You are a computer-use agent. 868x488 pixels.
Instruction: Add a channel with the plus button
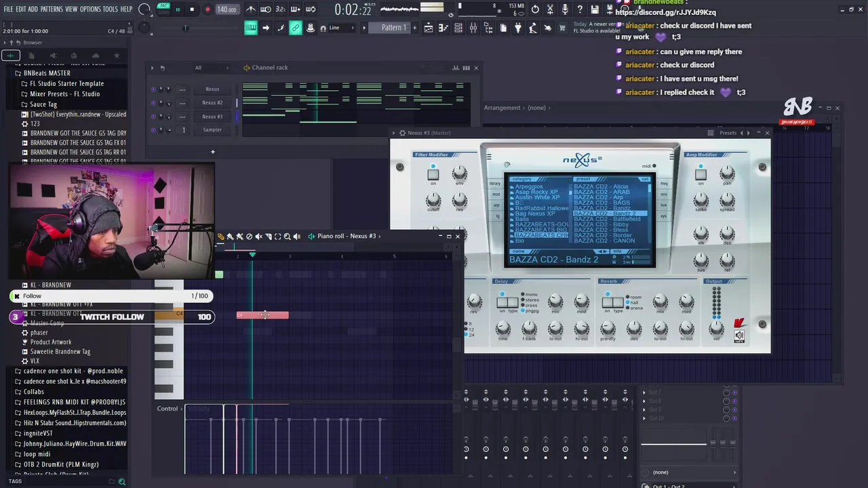pyautogui.click(x=212, y=152)
